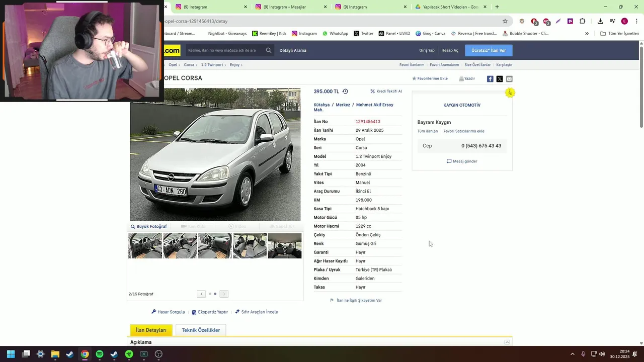Open Razer app from taskbar
The width and height of the screenshot is (644, 362).
[x=129, y=354]
